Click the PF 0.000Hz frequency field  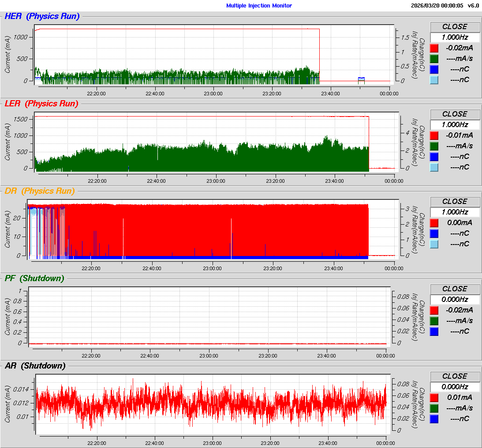coord(455,300)
